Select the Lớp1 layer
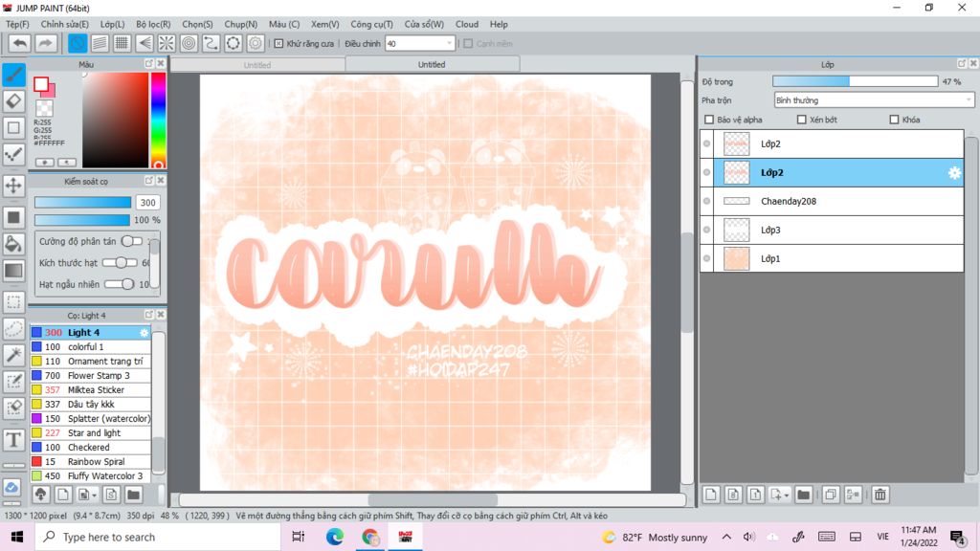The height and width of the screenshot is (551, 980). coord(832,258)
